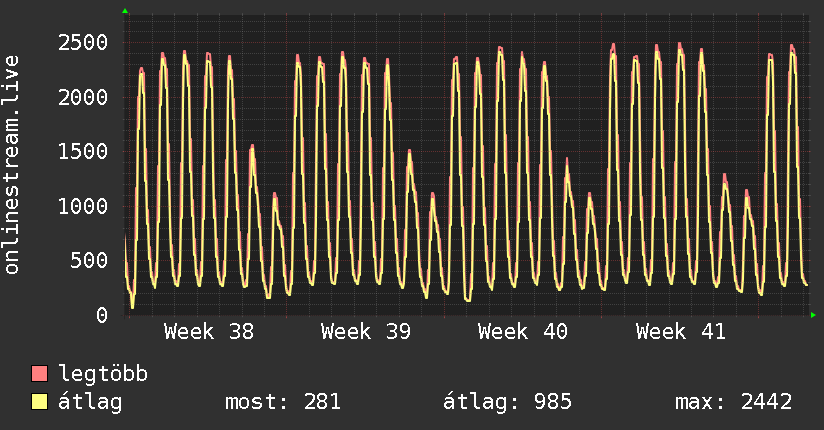The height and width of the screenshot is (430, 824).
Task: Click the 'átlag: 985' average statistic
Action: point(507,403)
